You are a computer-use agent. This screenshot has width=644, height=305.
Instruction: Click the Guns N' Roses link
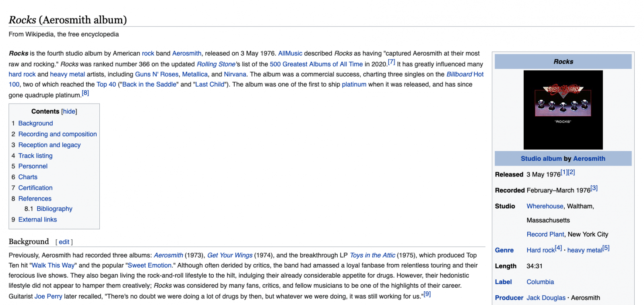pos(157,74)
